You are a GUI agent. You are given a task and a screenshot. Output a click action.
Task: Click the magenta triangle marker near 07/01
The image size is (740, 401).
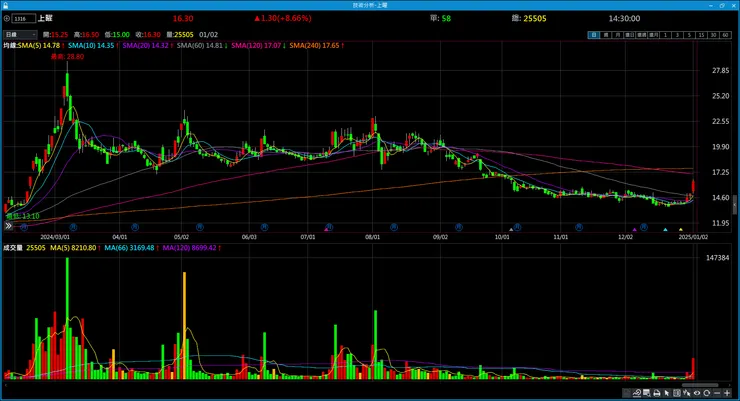(326, 229)
